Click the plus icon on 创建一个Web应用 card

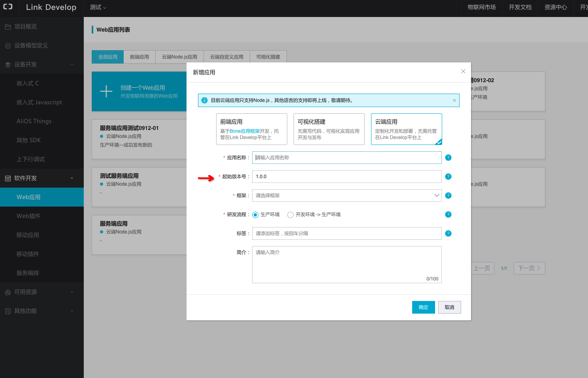pos(106,91)
